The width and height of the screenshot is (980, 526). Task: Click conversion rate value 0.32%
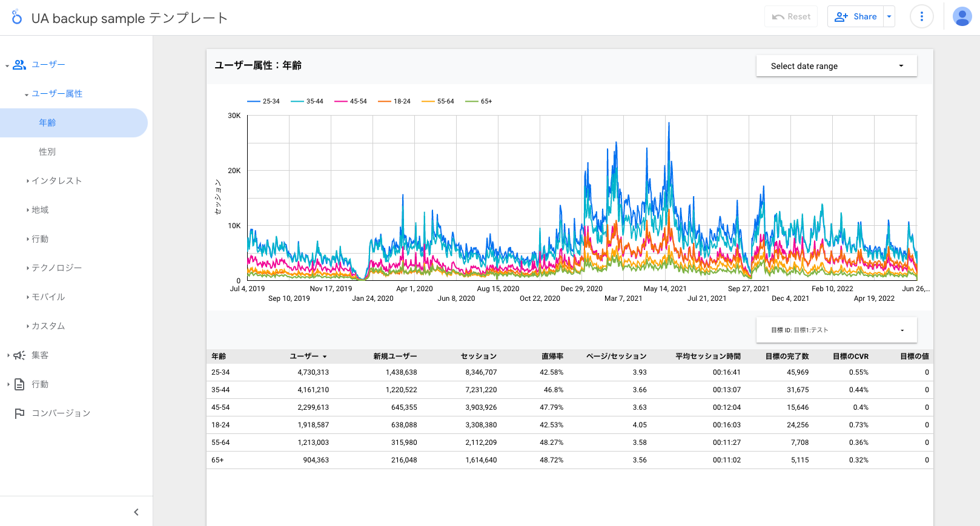(859, 461)
